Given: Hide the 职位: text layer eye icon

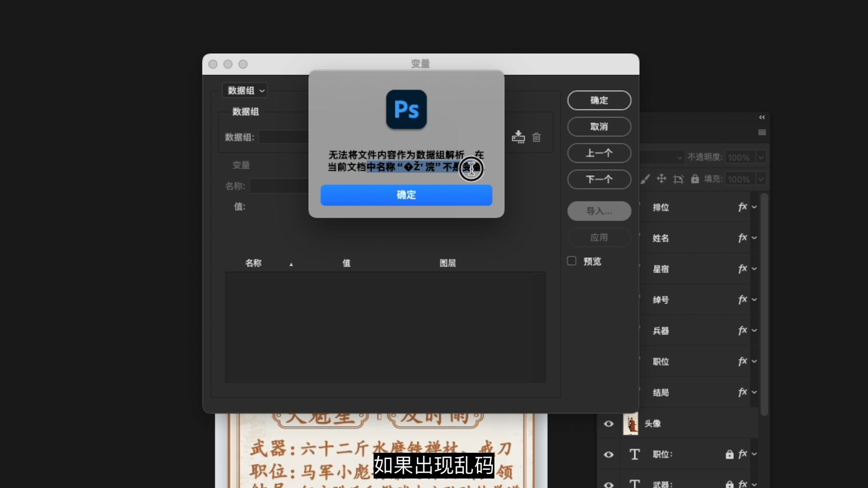Looking at the screenshot, I should click(609, 454).
